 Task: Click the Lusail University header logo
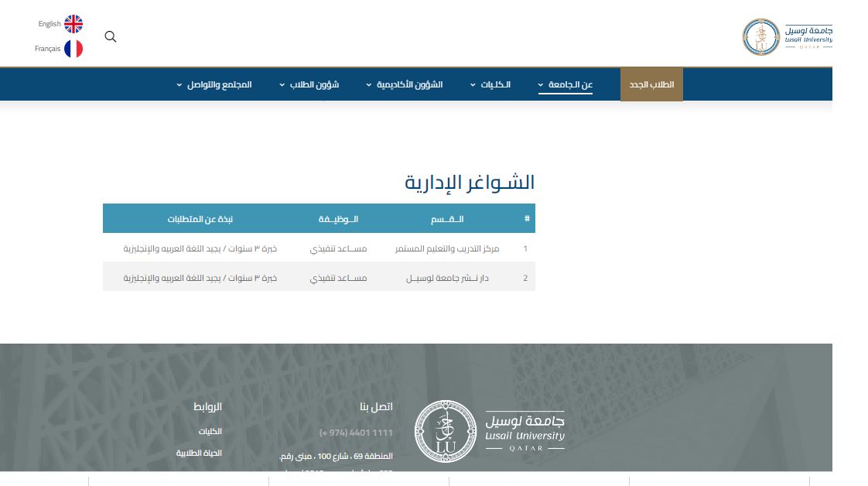(x=788, y=36)
